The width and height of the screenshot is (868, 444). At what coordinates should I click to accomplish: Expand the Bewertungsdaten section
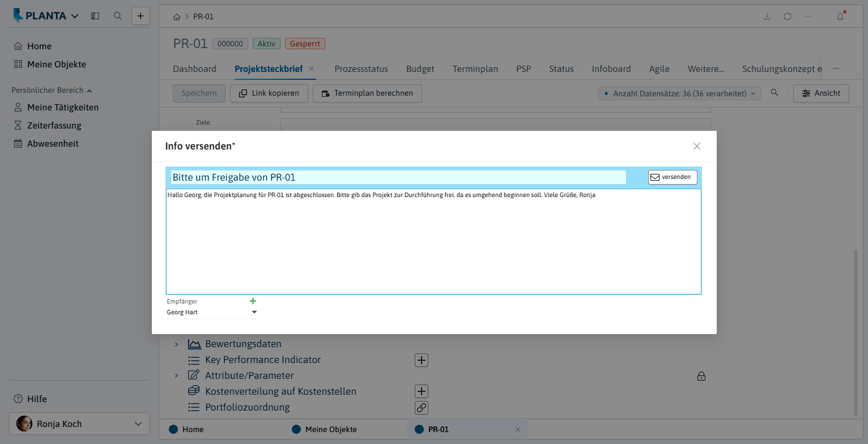click(176, 344)
